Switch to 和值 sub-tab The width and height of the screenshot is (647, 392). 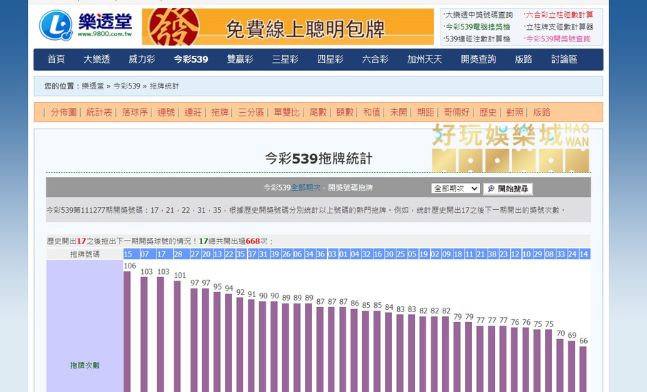pyautogui.click(x=371, y=112)
